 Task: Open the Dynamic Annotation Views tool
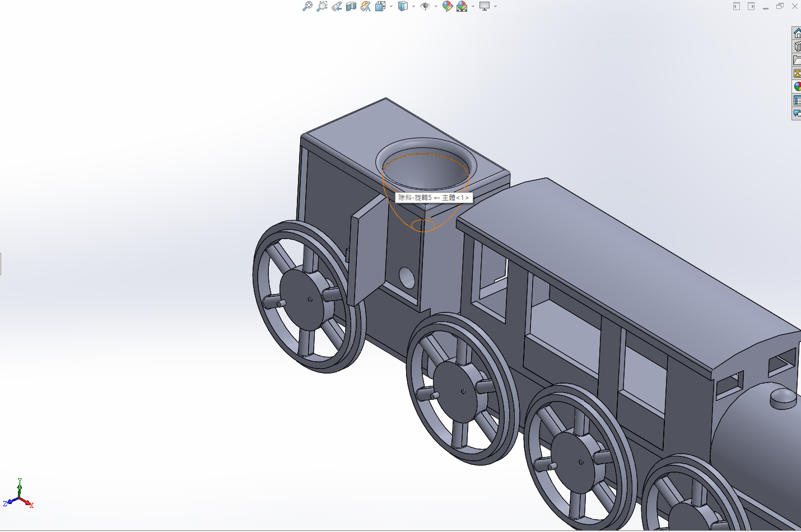(365, 6)
